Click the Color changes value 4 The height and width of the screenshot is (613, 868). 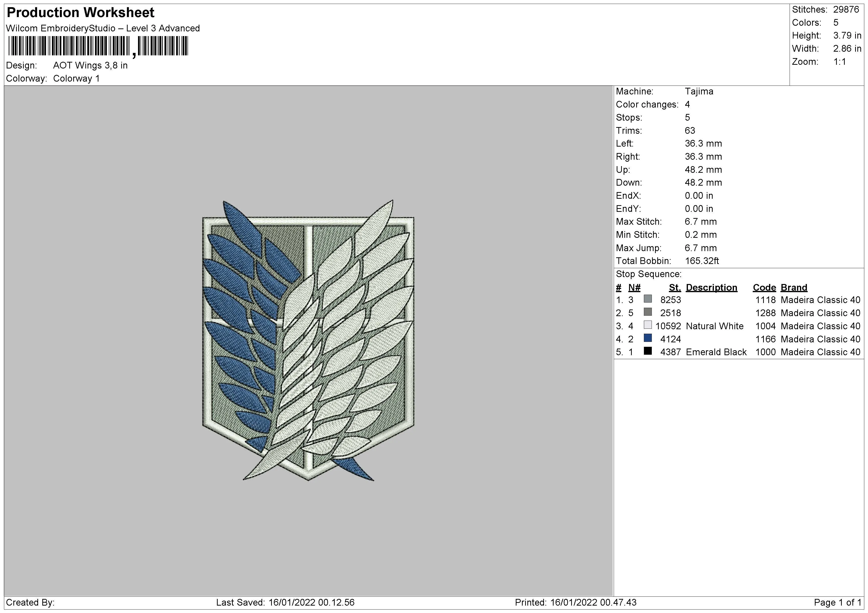click(687, 105)
